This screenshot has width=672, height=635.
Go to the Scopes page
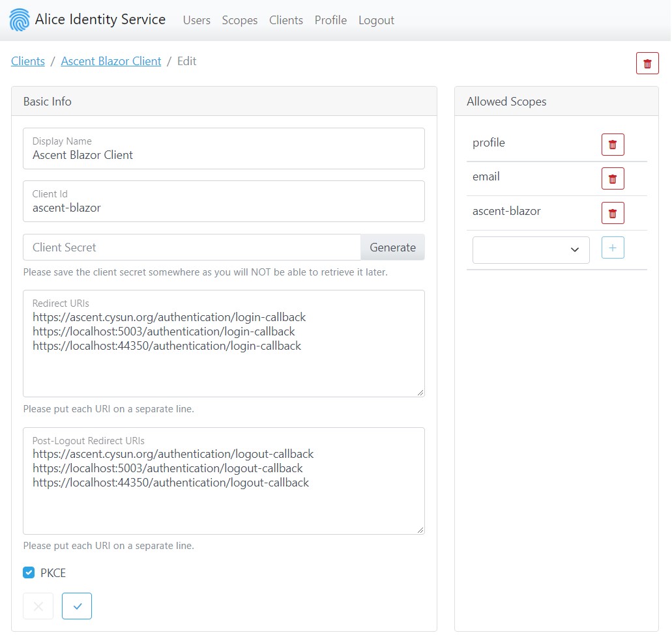pyautogui.click(x=239, y=20)
